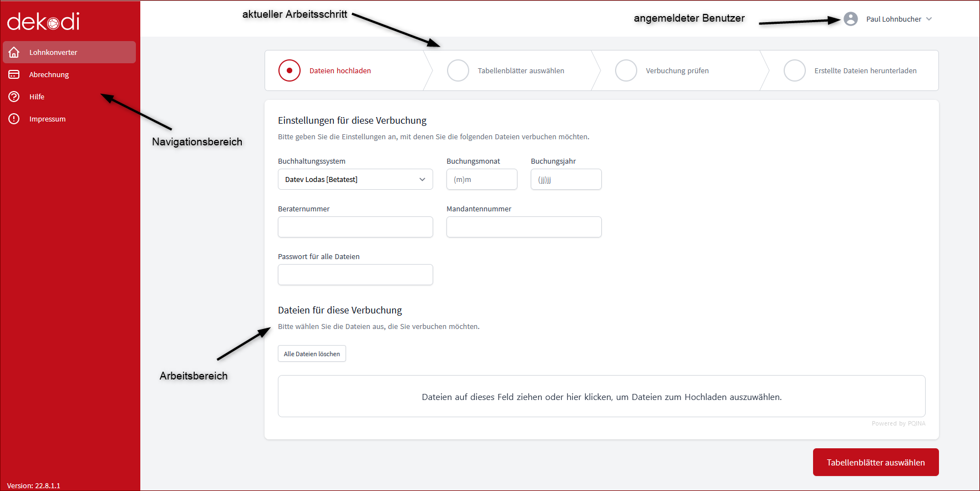Select the 'Tabellenblätter auswählen' step circle

pyautogui.click(x=458, y=70)
